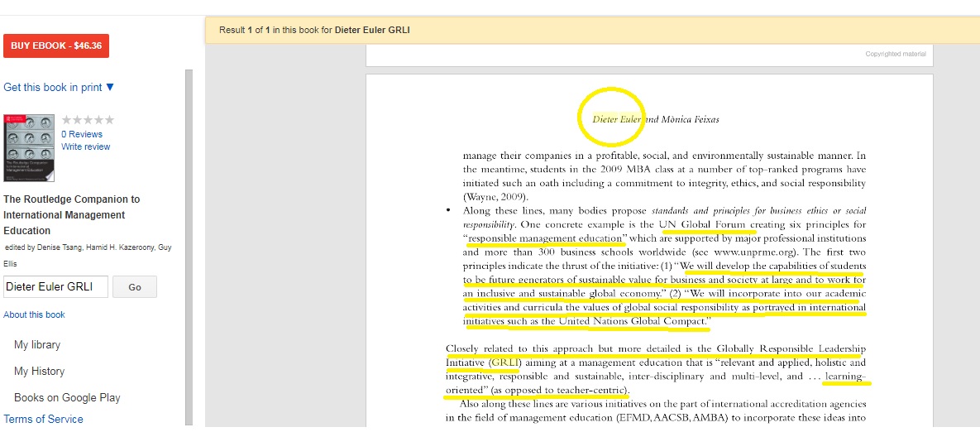Click the Go search button
This screenshot has height=432, width=980.
[x=134, y=287]
